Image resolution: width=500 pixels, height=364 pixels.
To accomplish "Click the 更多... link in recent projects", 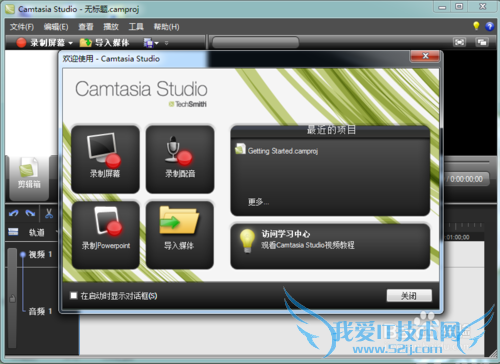I will click(x=258, y=202).
